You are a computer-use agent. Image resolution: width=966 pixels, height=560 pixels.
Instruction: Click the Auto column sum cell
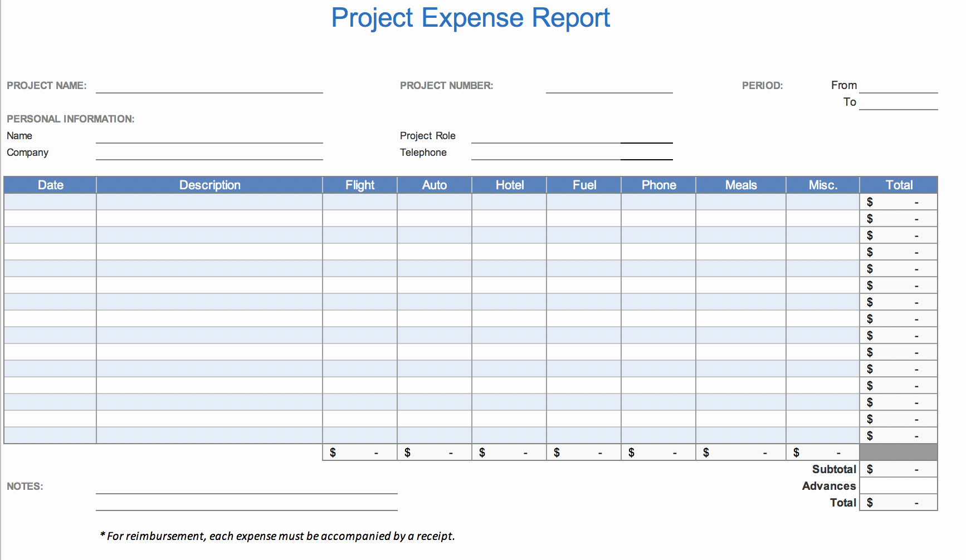point(435,452)
